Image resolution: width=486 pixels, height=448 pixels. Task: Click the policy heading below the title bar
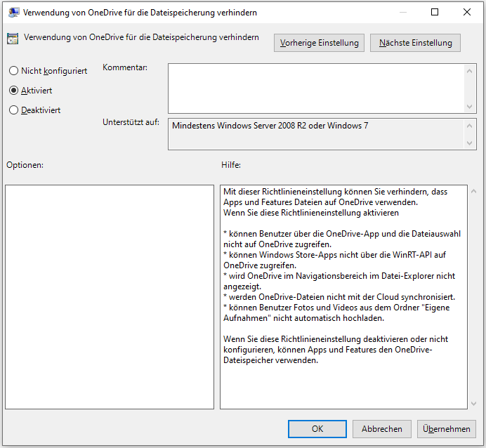[141, 37]
